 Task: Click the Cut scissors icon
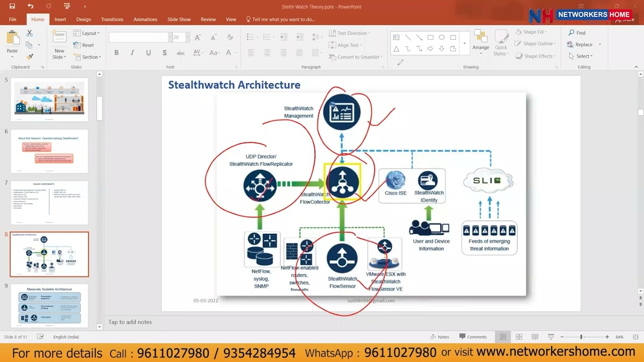pyautogui.click(x=30, y=33)
